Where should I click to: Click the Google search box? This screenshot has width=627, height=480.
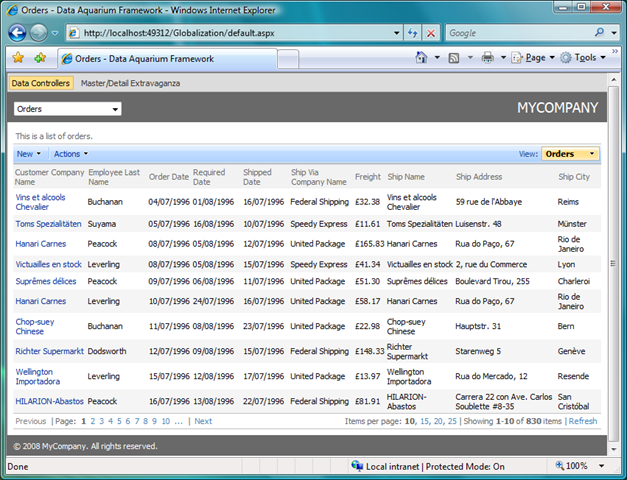[x=518, y=33]
